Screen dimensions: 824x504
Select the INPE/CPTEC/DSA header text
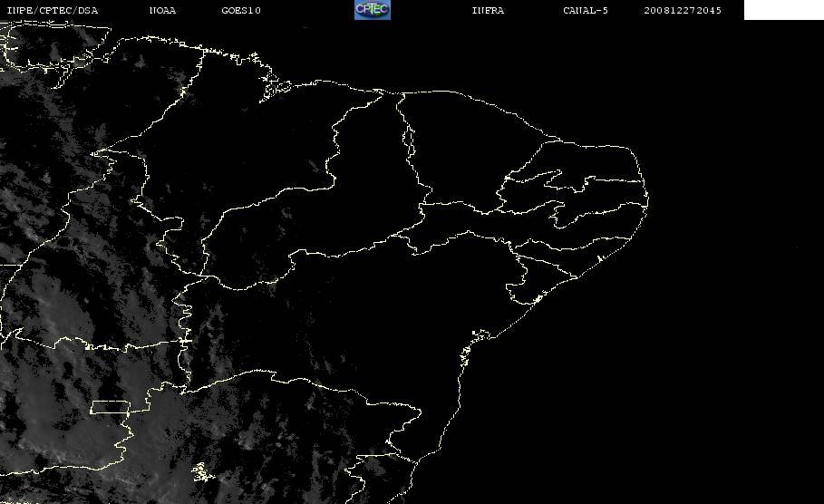[52, 11]
